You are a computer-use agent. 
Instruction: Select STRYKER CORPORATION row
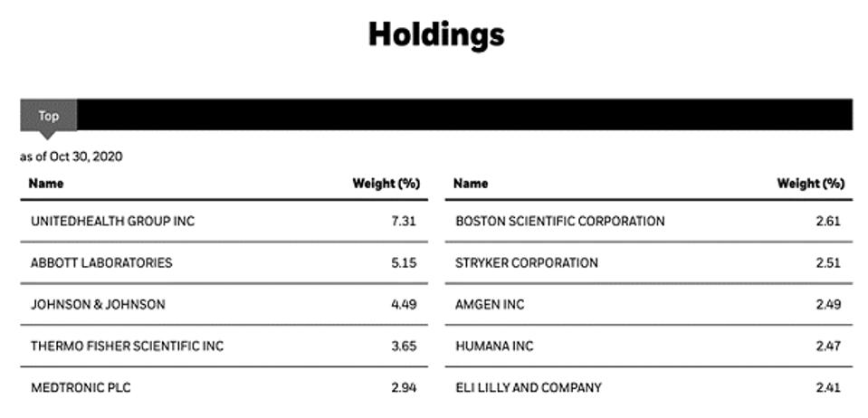[649, 262]
